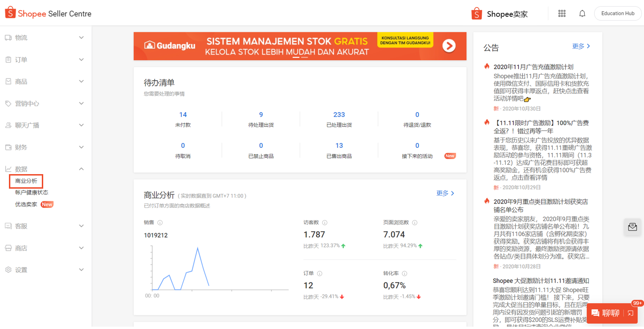644x329 pixels.
Task: Open the apps grid icon
Action: tap(562, 14)
